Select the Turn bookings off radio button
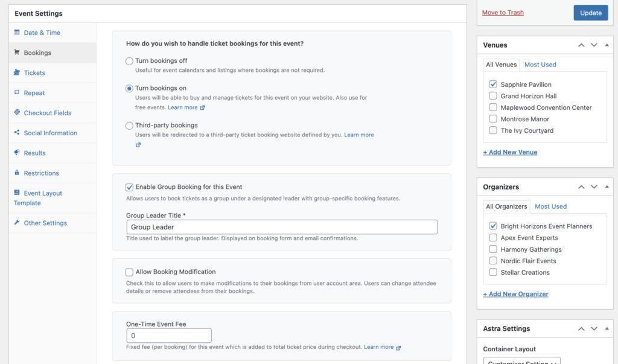The width and height of the screenshot is (618, 364). (129, 61)
